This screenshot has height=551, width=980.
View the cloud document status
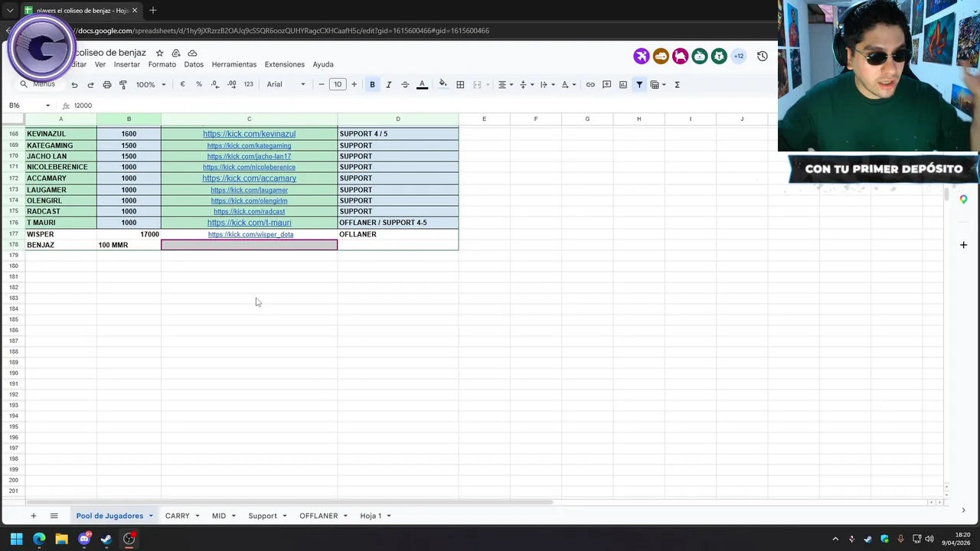click(x=192, y=53)
